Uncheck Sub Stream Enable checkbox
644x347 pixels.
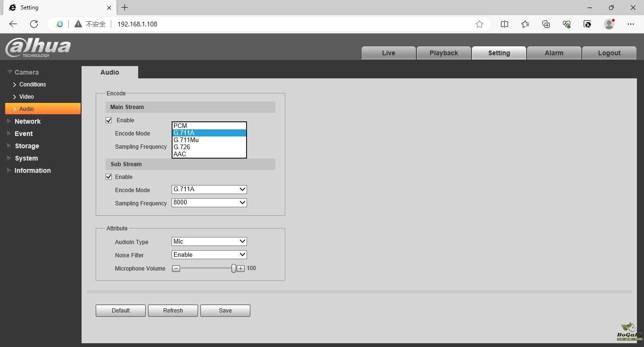(x=109, y=177)
